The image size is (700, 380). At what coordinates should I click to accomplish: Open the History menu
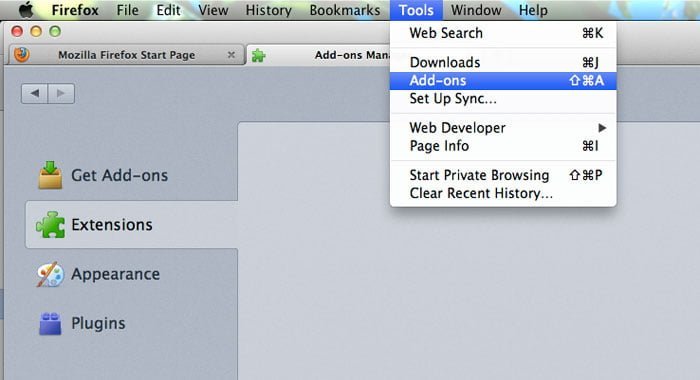coord(268,10)
